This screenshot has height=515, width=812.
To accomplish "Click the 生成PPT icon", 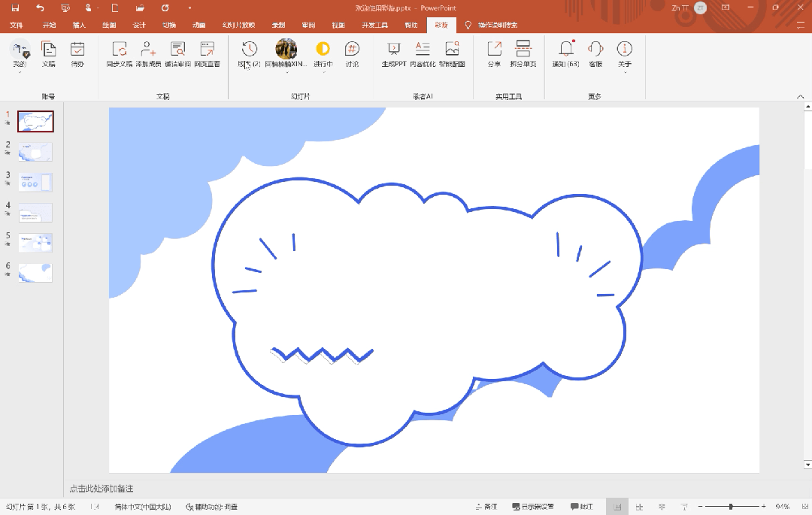I will tap(394, 54).
